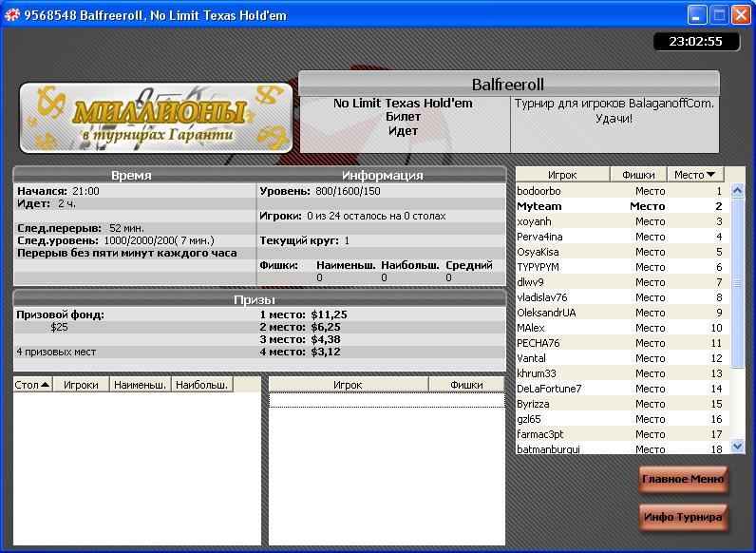Click the След.перерыв: 52 мин. line

(x=81, y=228)
